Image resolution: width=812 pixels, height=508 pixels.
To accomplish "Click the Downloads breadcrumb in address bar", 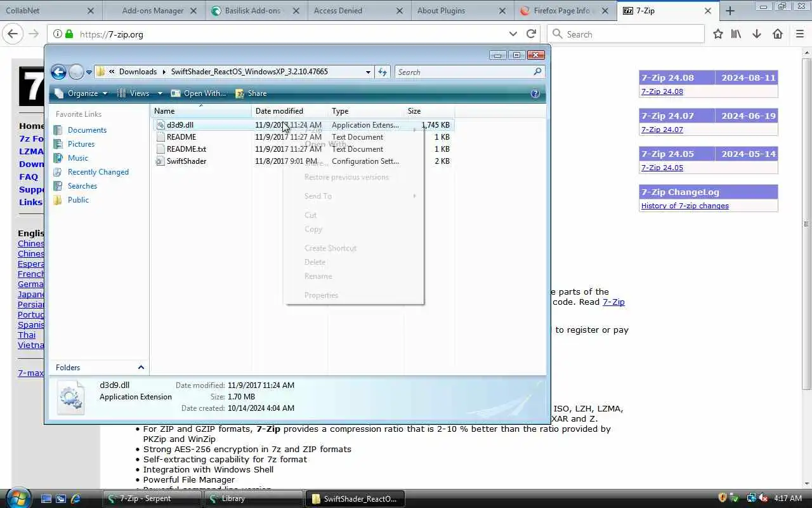I will (x=138, y=72).
